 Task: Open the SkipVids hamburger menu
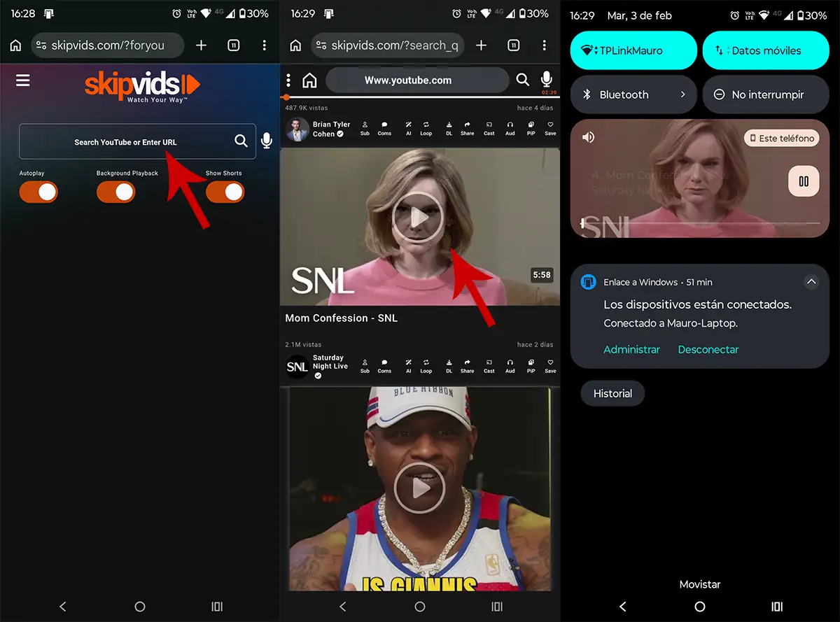coord(22,80)
